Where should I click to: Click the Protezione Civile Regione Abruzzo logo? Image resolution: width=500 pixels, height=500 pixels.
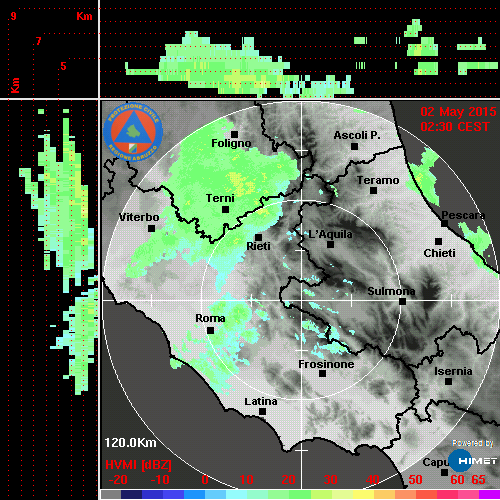[x=133, y=132]
